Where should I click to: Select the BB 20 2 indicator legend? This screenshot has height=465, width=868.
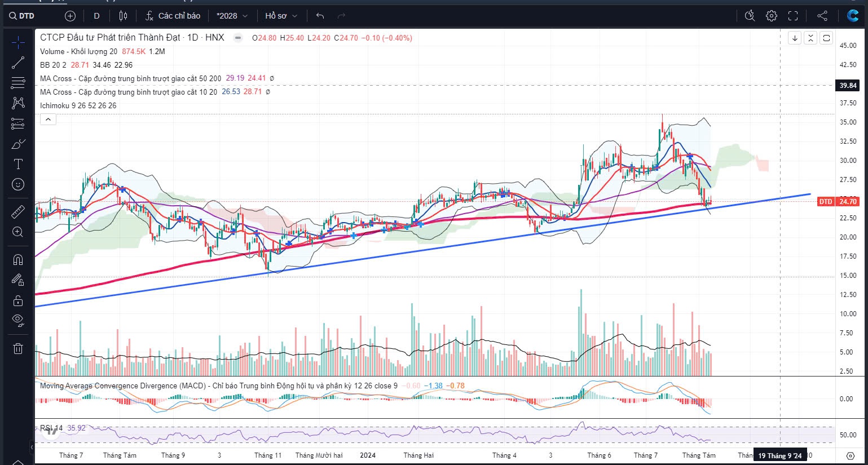click(53, 65)
